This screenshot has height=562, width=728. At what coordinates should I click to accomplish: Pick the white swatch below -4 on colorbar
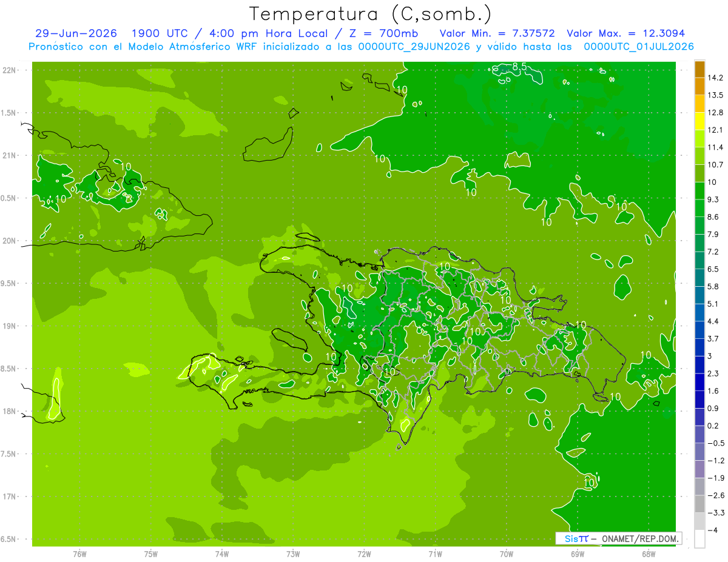coord(699,539)
